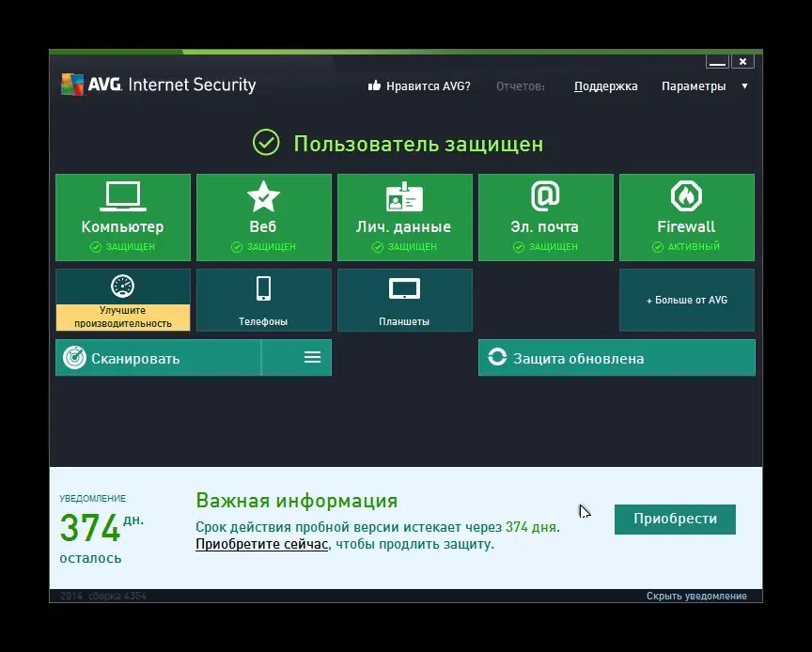Click Защита обновлена update button
This screenshot has height=652, width=812.
(617, 357)
